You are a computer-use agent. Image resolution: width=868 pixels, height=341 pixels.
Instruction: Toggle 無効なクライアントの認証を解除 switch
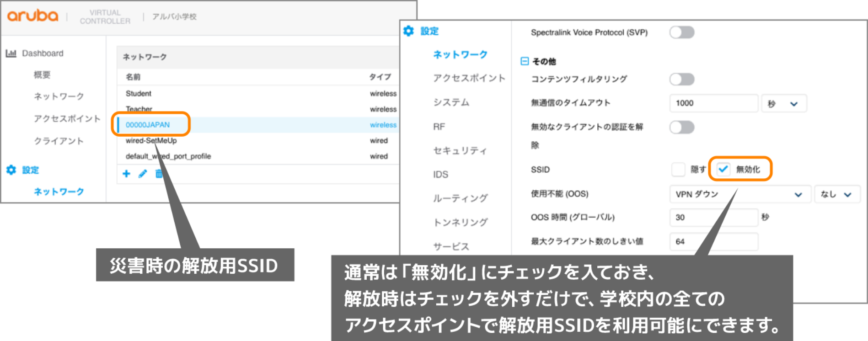(682, 127)
